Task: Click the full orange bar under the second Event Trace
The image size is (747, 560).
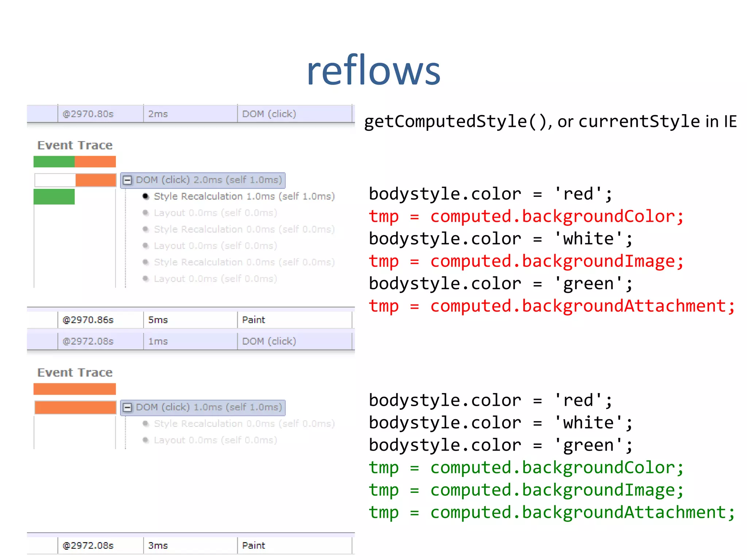Action: pos(75,389)
